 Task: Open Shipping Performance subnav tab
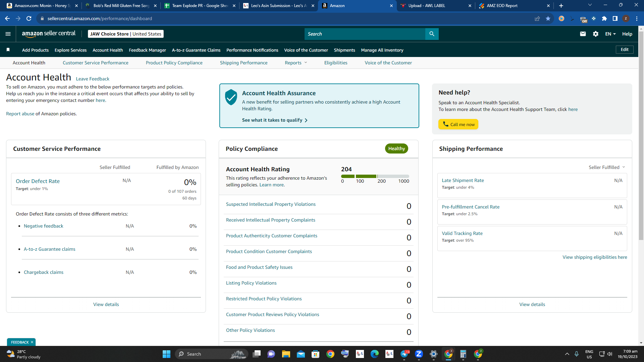coord(244,63)
